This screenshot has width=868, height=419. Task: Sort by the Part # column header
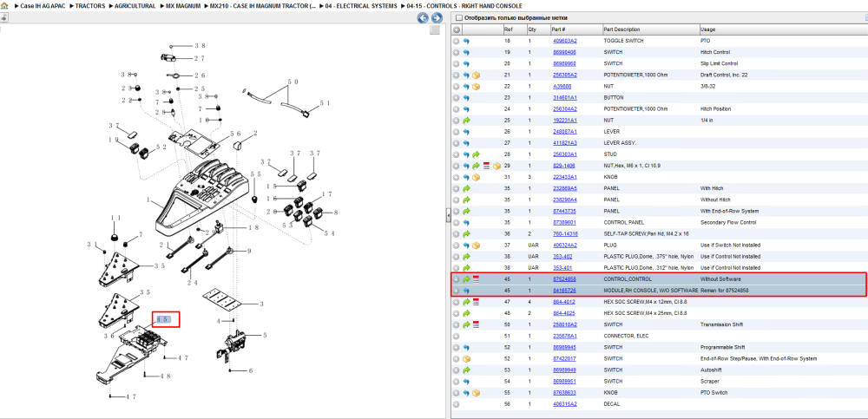coord(558,29)
